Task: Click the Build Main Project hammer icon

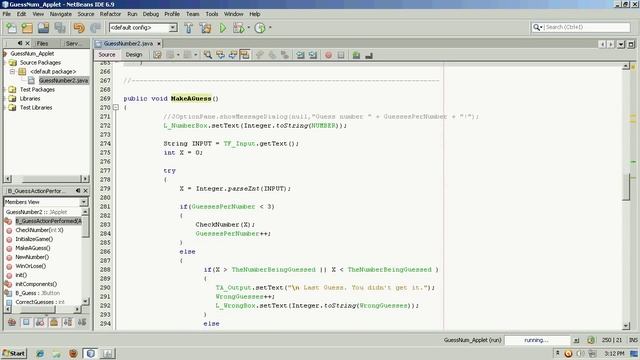Action: pos(189,28)
